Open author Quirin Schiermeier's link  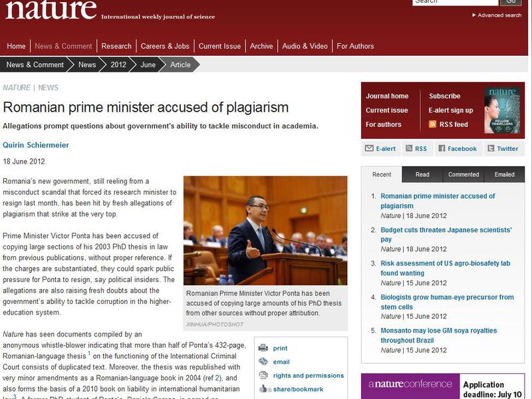point(36,145)
